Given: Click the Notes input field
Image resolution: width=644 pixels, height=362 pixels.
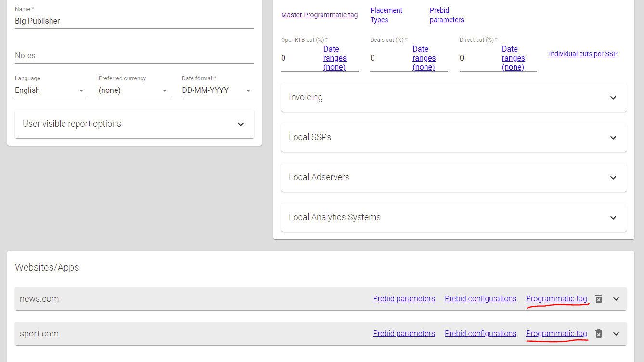Looking at the screenshot, I should pyautogui.click(x=134, y=56).
